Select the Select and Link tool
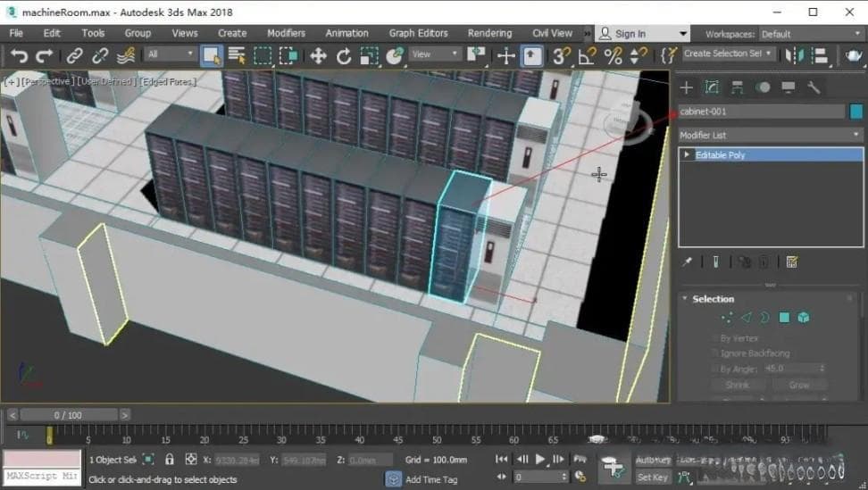This screenshot has width=868, height=490. tap(74, 56)
